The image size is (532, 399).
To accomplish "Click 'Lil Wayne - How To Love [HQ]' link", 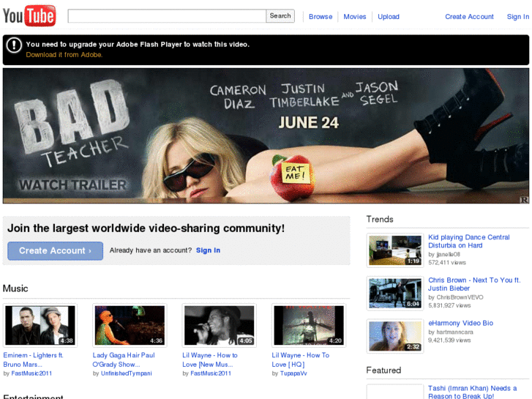I will 301,359.
